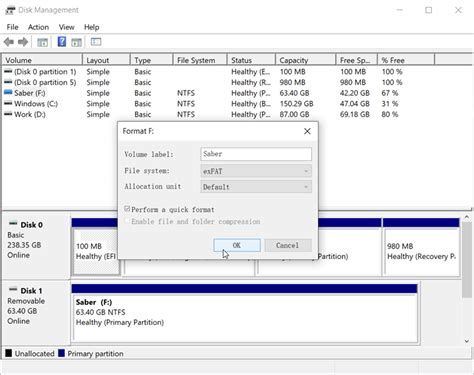Screen dimensions: 474x375
Task: Open the blue Help toolbar icon
Action: [x=62, y=42]
